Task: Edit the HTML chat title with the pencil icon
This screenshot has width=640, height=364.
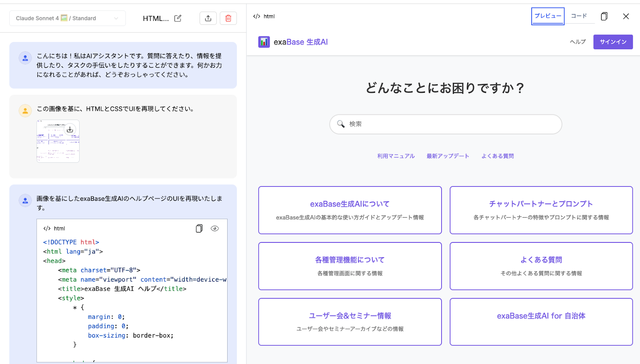Action: click(178, 18)
